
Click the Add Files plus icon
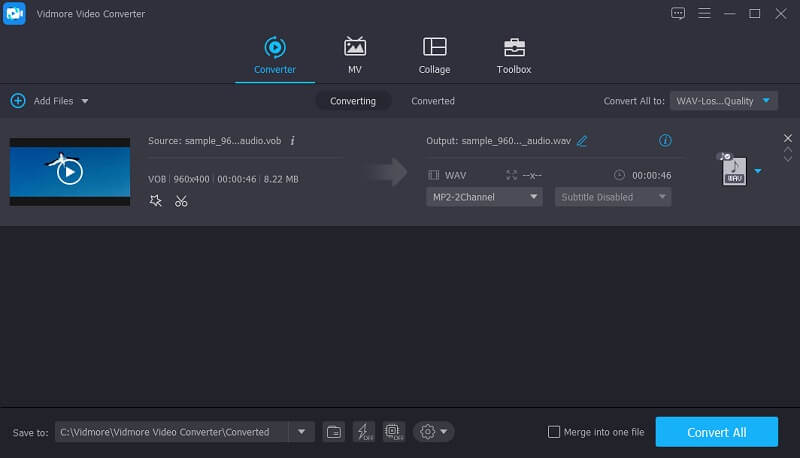tap(18, 101)
